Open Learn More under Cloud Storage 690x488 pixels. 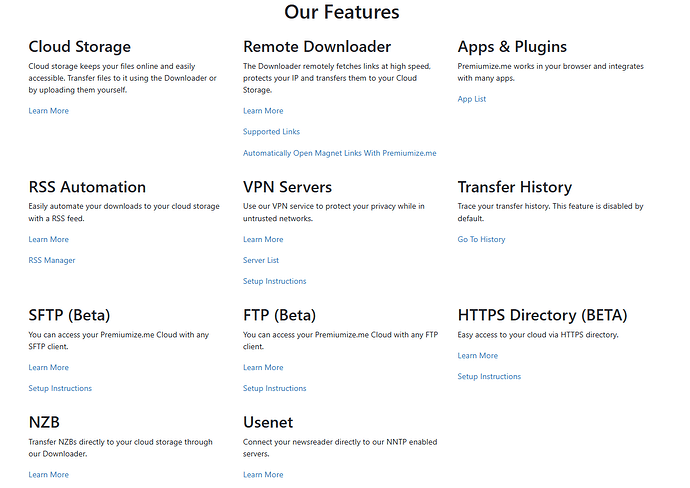48,111
